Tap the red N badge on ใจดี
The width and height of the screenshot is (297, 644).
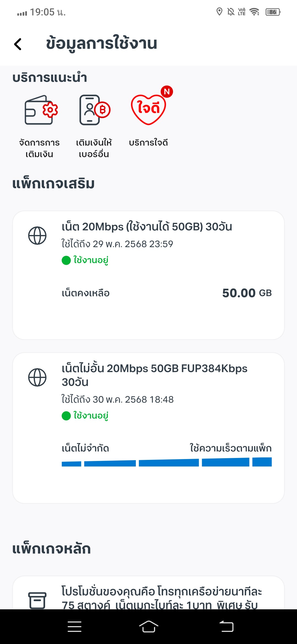167,92
